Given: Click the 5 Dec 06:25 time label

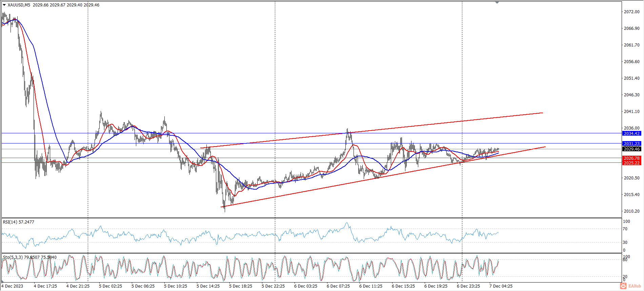Looking at the screenshot, I should (x=143, y=286).
